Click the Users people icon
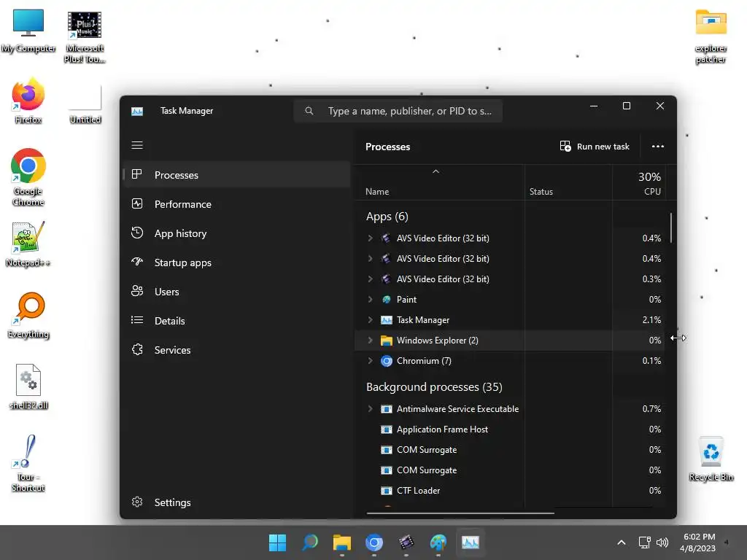 pos(137,291)
